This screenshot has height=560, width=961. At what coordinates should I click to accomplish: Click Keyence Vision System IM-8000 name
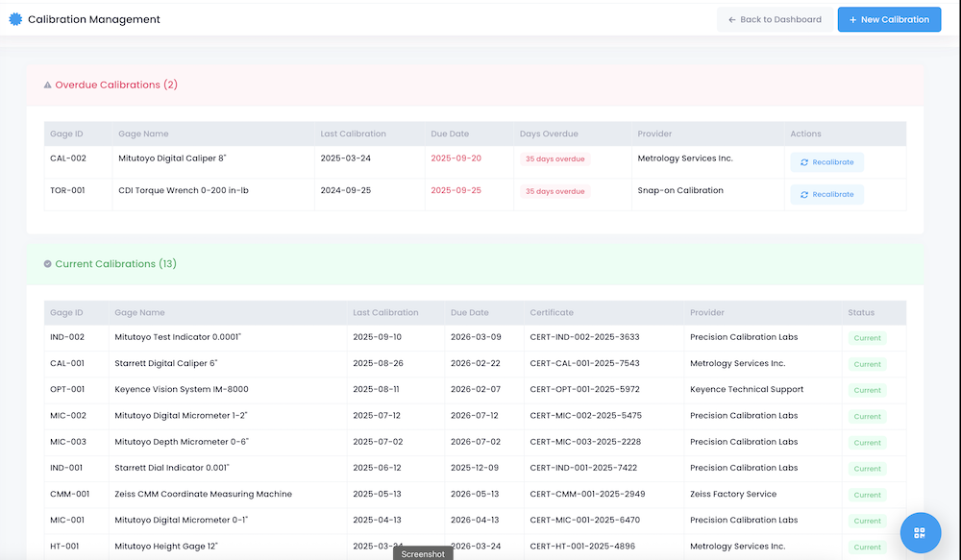click(x=182, y=389)
